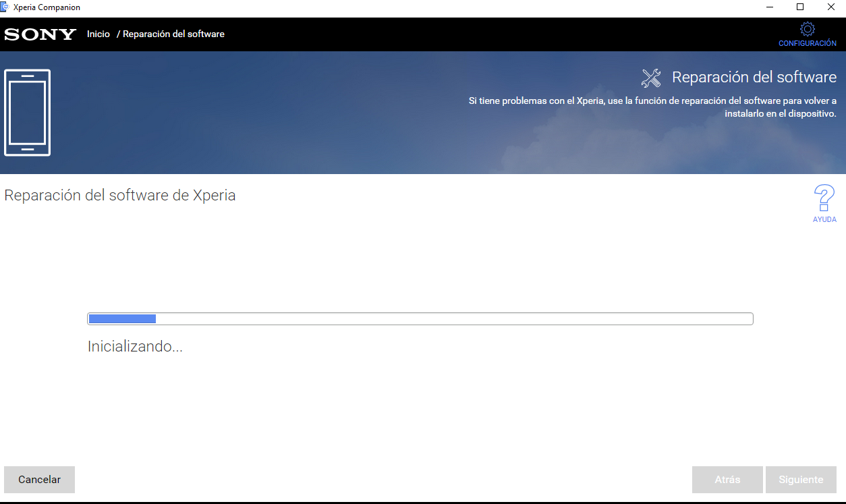846x504 pixels.
Task: Click the phone device outline icon
Action: (x=27, y=113)
